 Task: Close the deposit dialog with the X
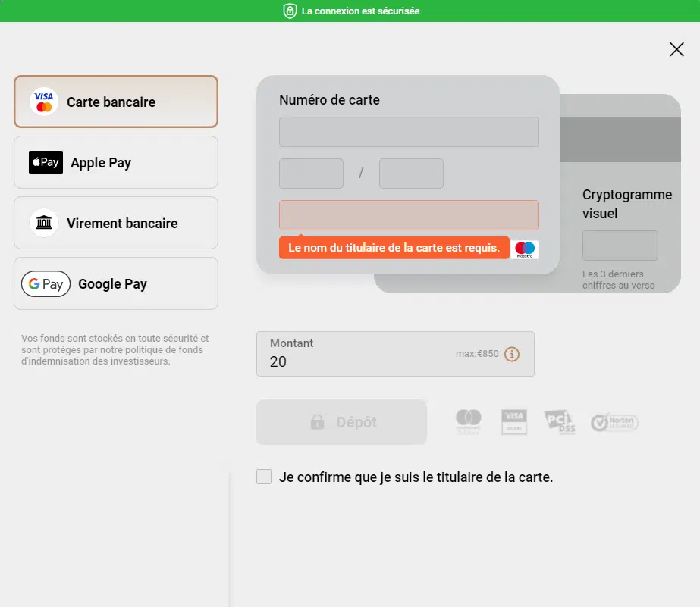pyautogui.click(x=676, y=49)
